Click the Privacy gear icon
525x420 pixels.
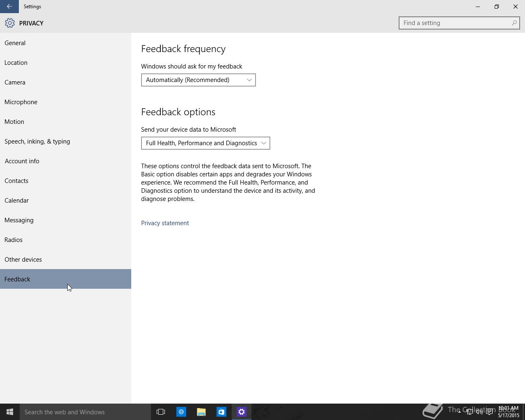tap(10, 23)
